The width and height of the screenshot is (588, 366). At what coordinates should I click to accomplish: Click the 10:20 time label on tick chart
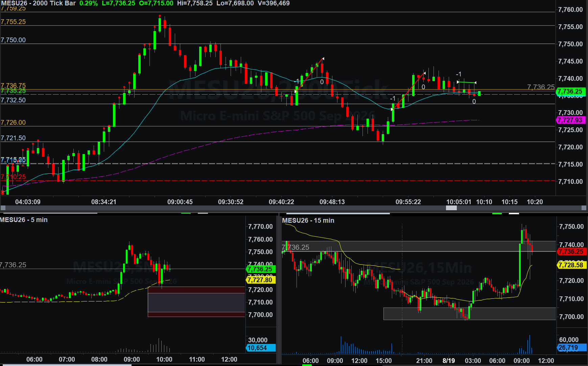(535, 202)
